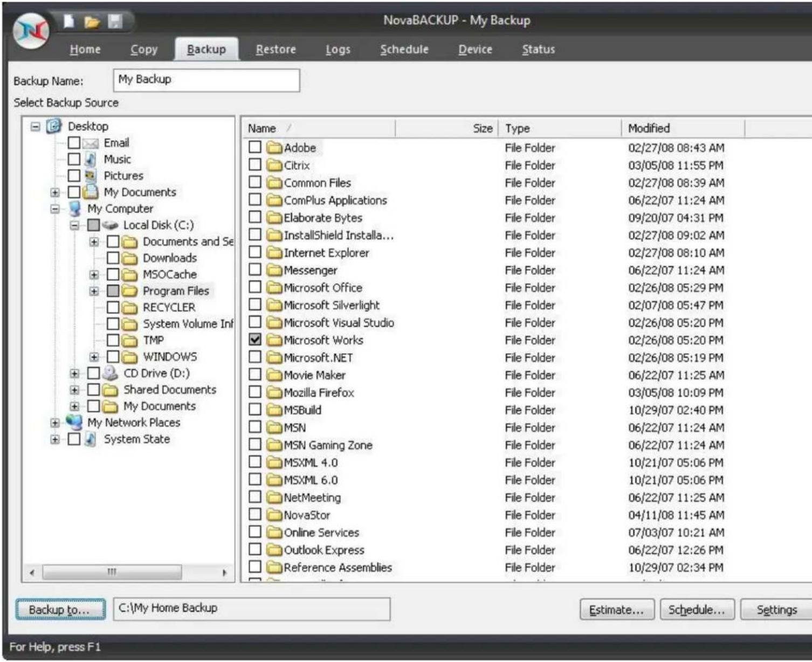Click the WINDOWS folder icon in tree
Image resolution: width=812 pixels, height=662 pixels.
click(x=129, y=357)
